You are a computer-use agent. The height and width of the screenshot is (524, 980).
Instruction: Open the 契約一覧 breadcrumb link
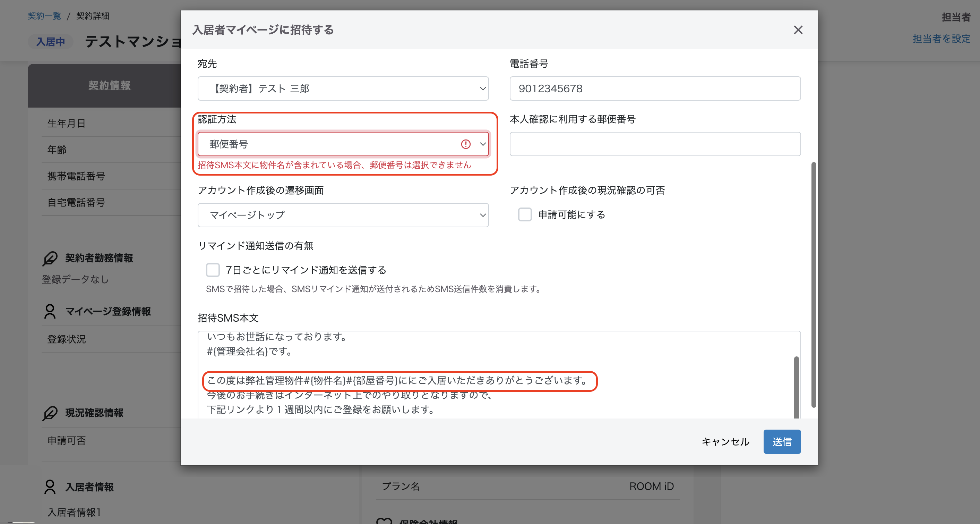(x=44, y=16)
